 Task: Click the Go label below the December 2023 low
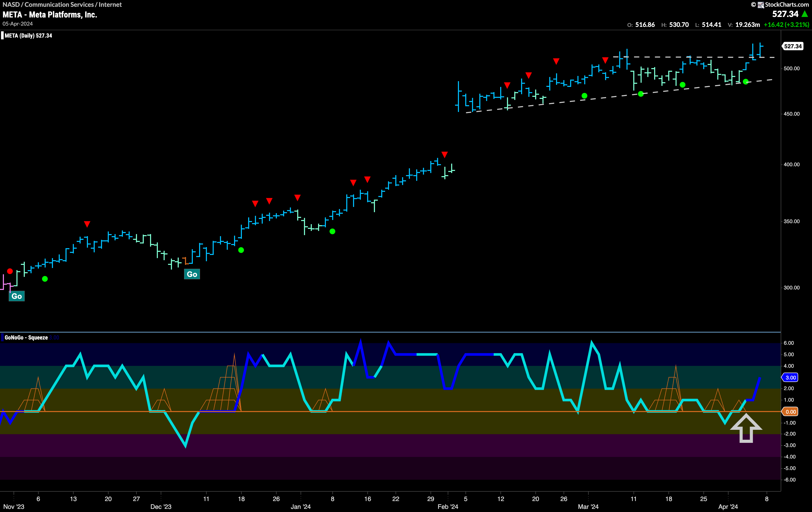pos(192,274)
